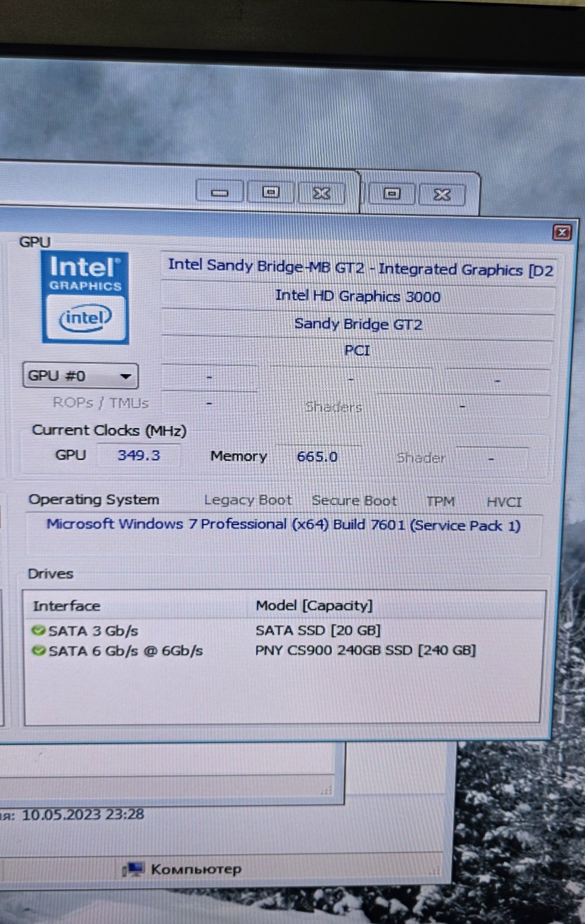Click the green status icon for SATA 6 Gb/s

click(x=39, y=650)
